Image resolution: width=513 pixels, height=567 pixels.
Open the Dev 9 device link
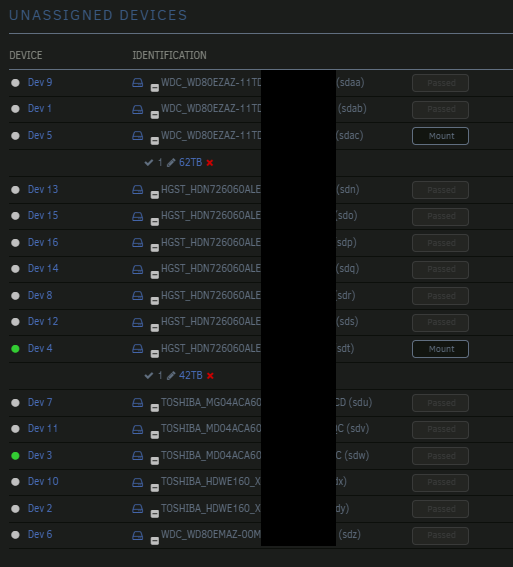40,82
